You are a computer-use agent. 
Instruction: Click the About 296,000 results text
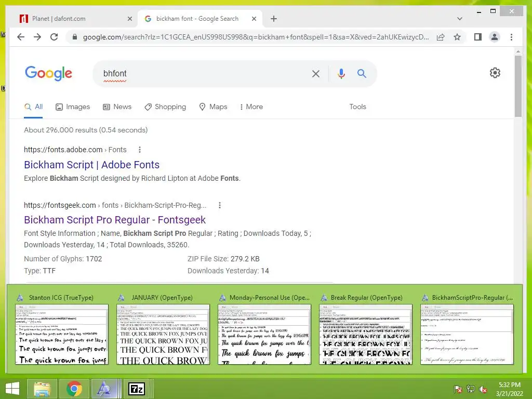(86, 130)
